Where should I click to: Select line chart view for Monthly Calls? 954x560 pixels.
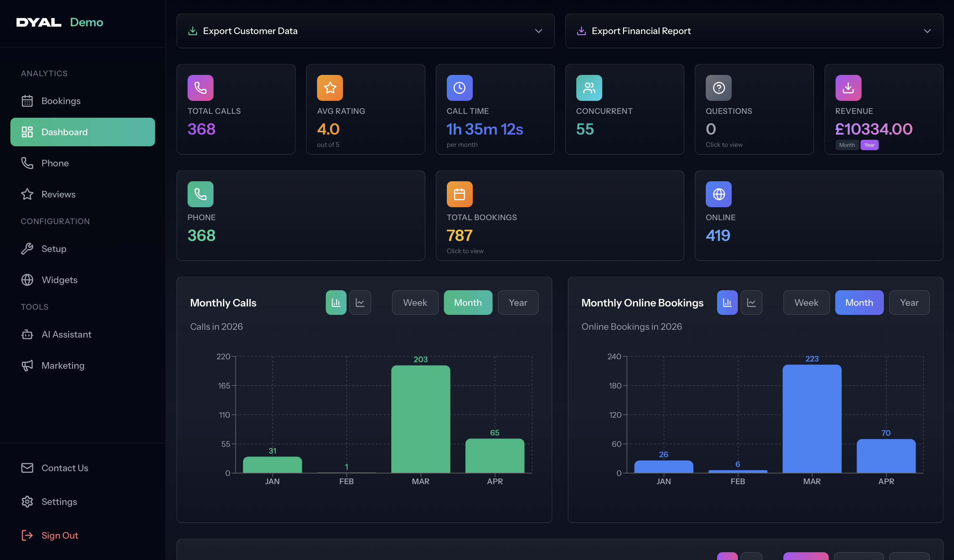360,303
